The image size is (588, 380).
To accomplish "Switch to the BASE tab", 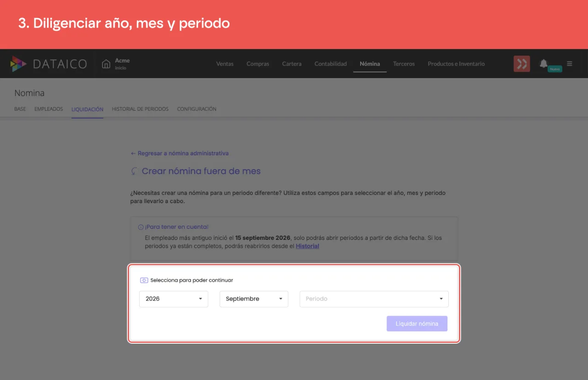I will coord(20,109).
